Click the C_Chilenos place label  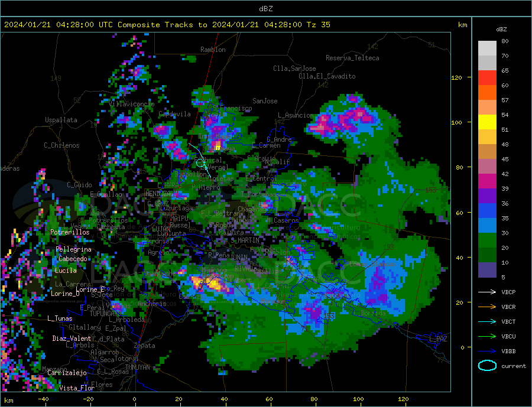click(61, 145)
